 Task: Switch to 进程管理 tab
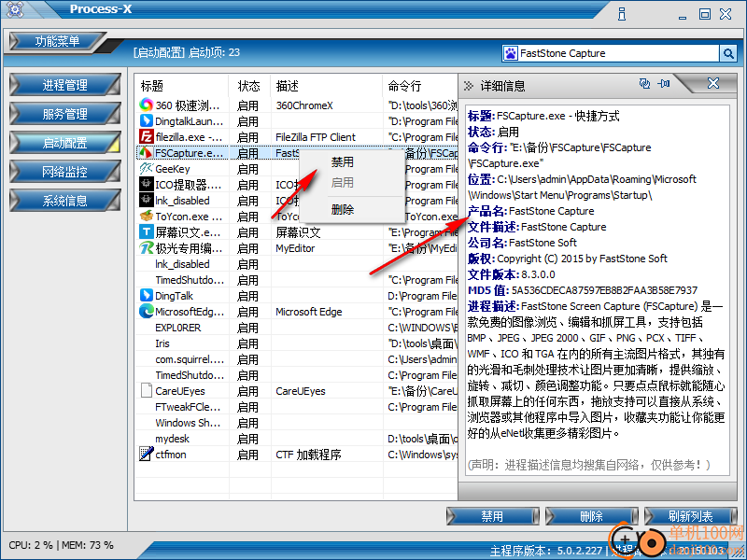(64, 85)
